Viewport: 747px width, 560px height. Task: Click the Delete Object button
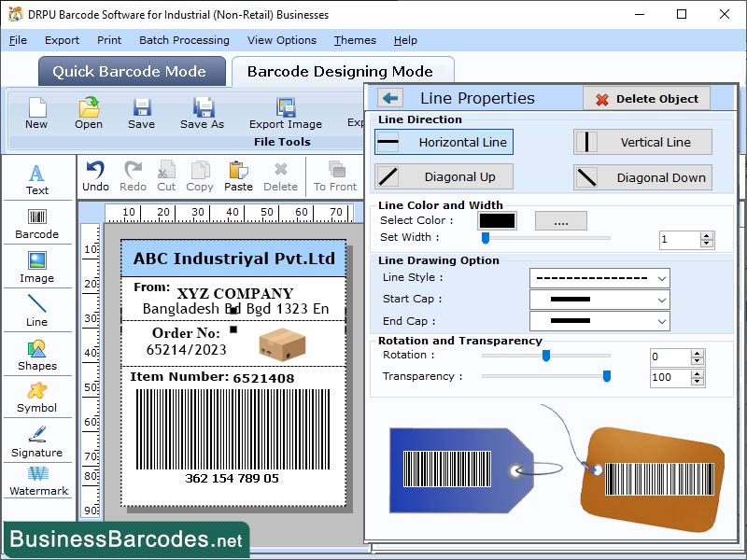tap(646, 99)
